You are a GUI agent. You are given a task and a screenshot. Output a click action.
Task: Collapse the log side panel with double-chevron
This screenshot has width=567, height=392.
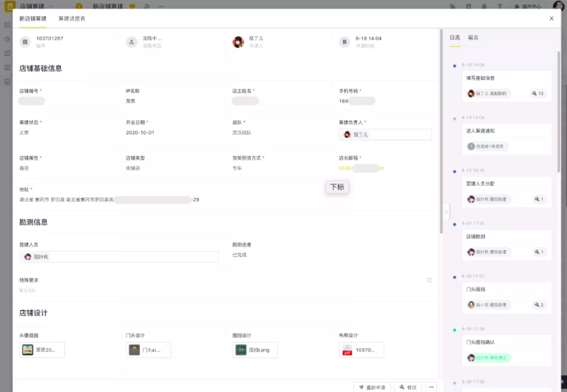pos(446,212)
